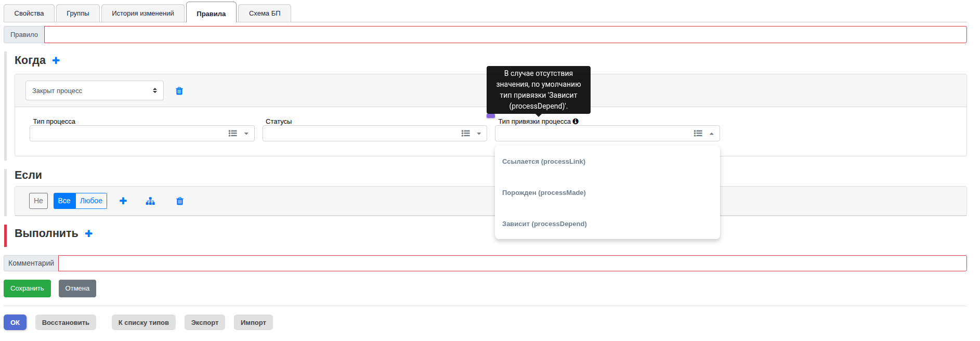980x341 pixels.
Task: Select the Все match mode
Action: [x=64, y=201]
